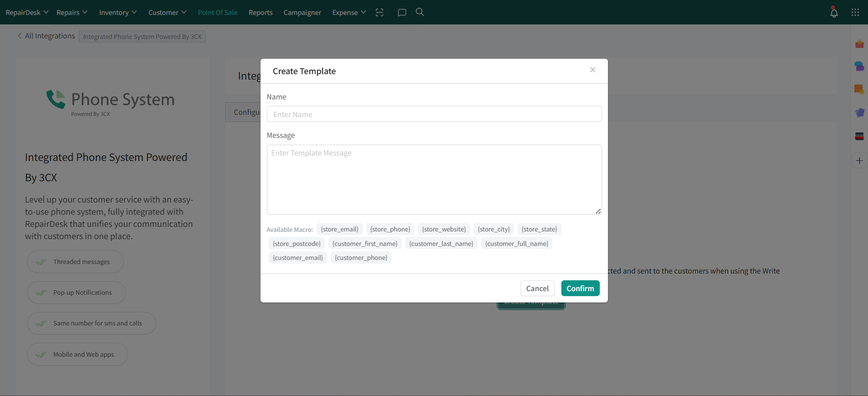Click the Confirm button
The height and width of the screenshot is (396, 868).
coord(580,288)
